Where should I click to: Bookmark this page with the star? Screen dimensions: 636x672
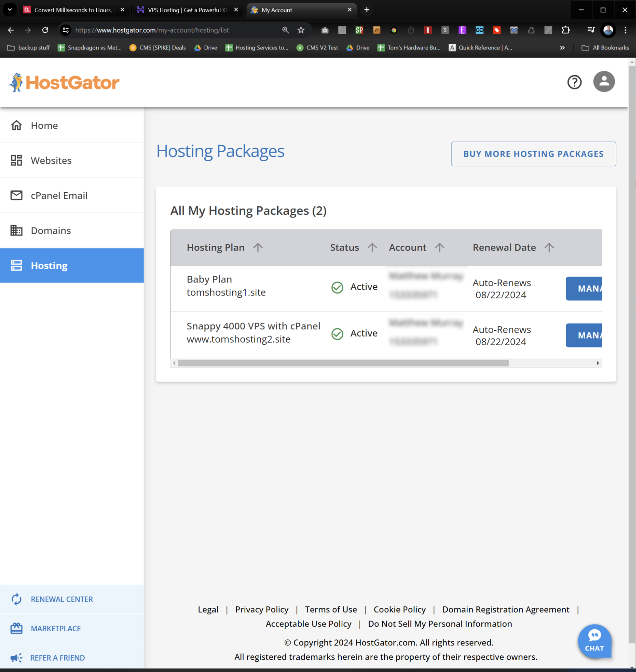tap(301, 30)
